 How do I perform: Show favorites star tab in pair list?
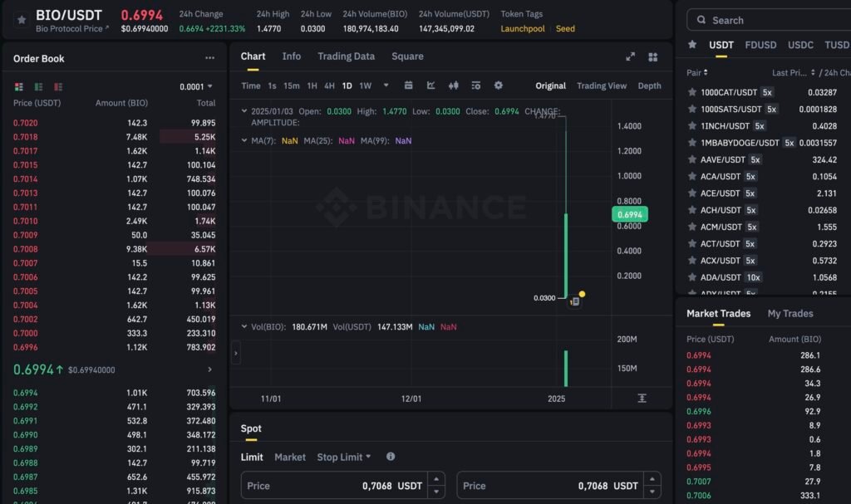[692, 45]
